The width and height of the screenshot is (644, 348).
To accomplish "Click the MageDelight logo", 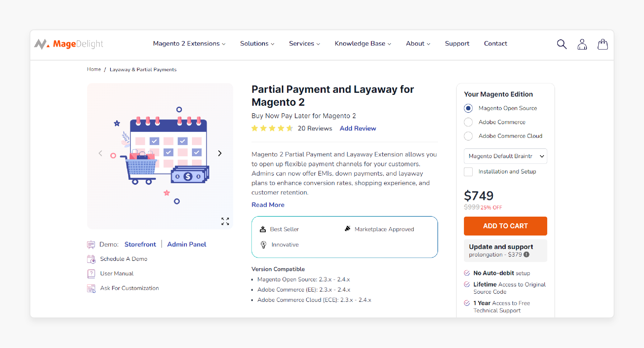I will point(68,44).
